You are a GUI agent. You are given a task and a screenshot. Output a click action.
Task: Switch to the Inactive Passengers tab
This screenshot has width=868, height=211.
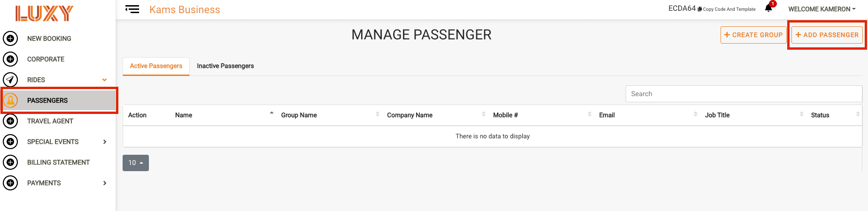[x=225, y=66]
